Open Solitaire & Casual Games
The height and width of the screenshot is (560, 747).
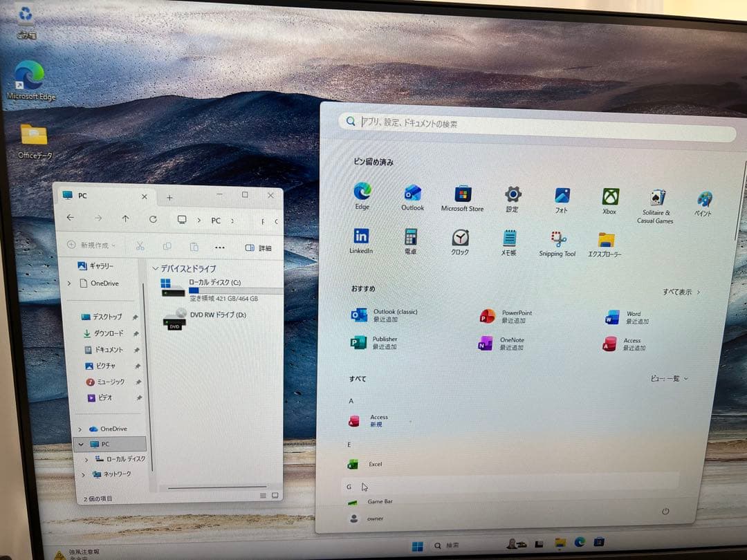656,207
